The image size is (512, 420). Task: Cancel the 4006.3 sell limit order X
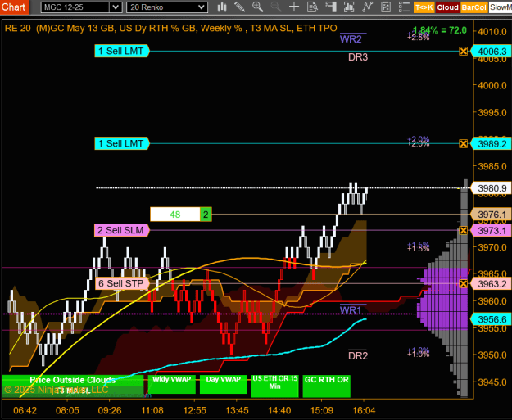(x=463, y=52)
